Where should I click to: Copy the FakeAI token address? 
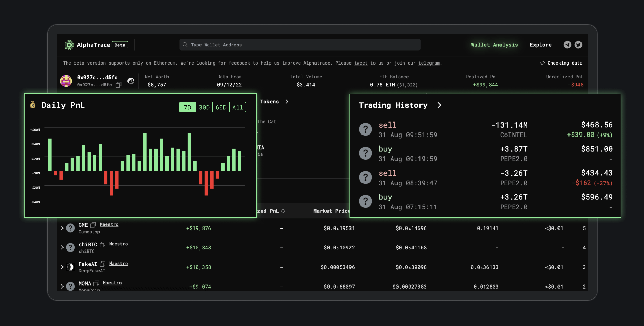pyautogui.click(x=102, y=264)
